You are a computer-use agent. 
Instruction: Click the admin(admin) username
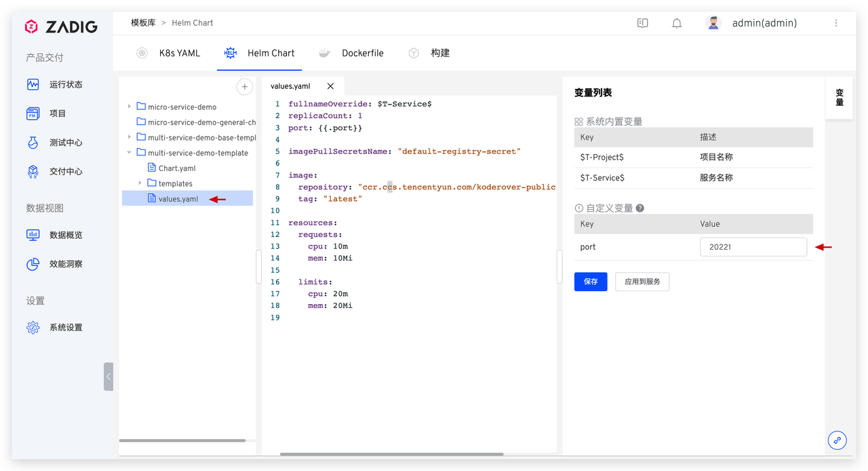coord(764,23)
